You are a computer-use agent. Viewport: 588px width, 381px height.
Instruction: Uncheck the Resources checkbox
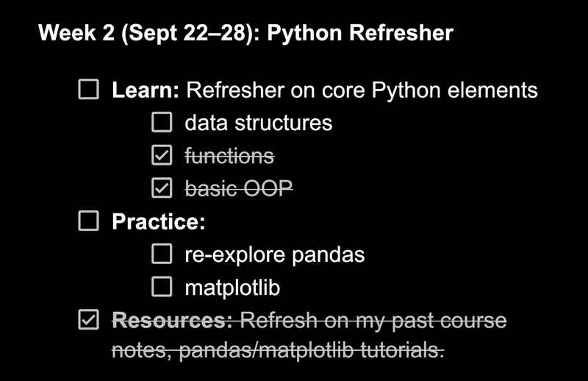click(x=89, y=320)
